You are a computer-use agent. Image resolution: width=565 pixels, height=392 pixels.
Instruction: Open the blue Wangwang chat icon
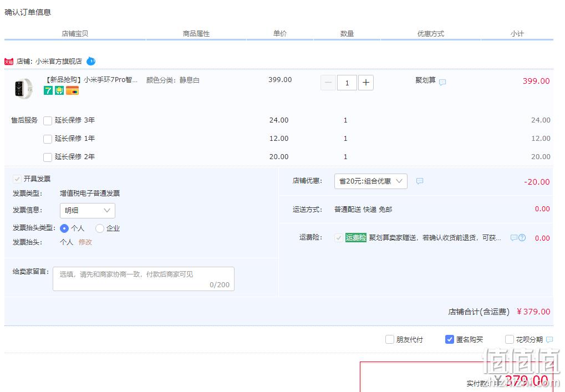[91, 61]
